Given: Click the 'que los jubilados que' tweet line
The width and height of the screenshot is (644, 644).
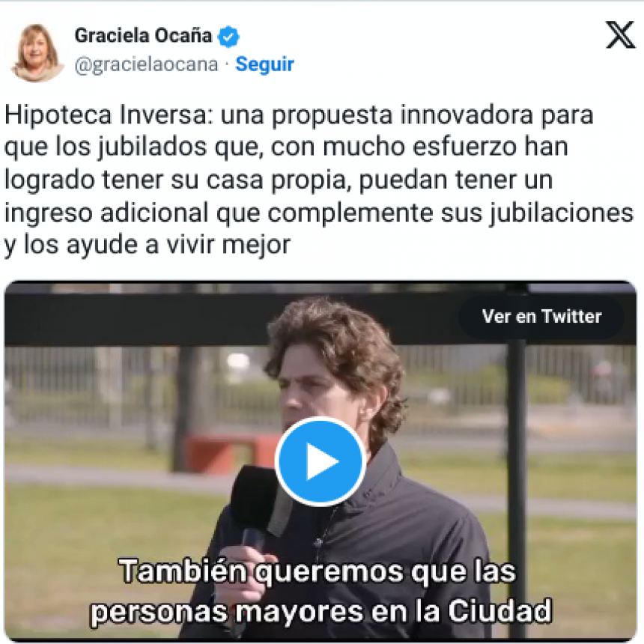Looking at the screenshot, I should pyautogui.click(x=133, y=148).
